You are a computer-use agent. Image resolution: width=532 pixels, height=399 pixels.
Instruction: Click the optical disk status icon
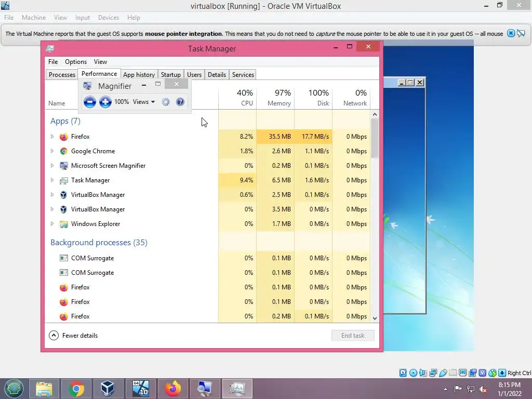pos(413,373)
